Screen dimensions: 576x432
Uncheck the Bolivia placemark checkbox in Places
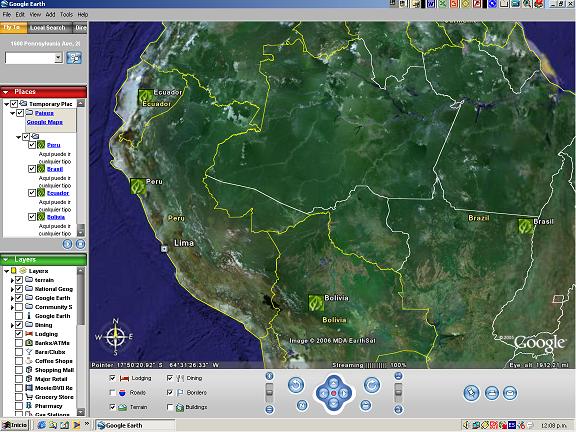tap(32, 217)
